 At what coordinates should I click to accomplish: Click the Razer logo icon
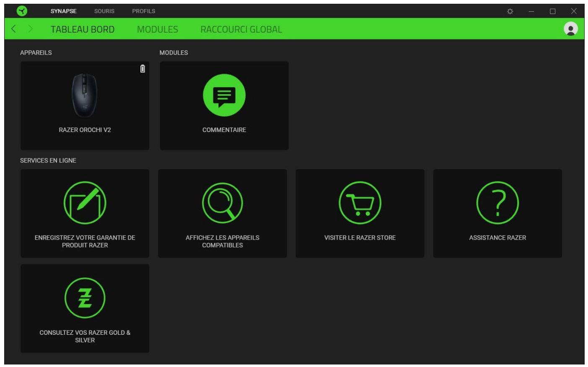pos(22,11)
